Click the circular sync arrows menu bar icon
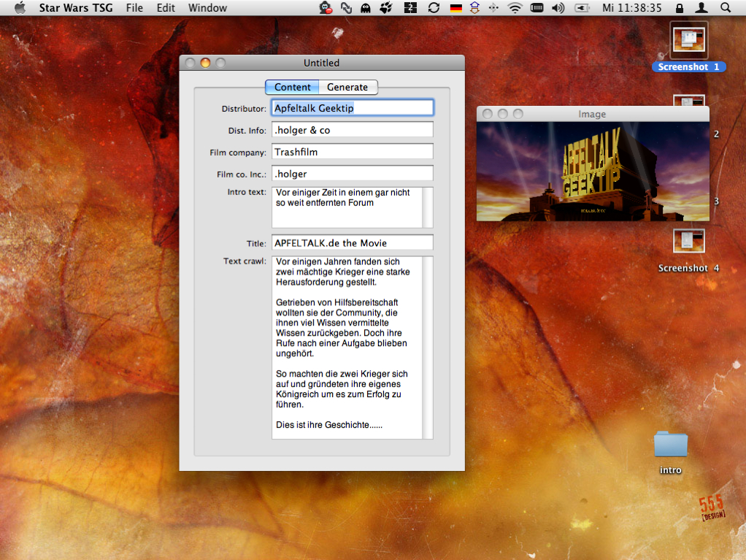The height and width of the screenshot is (560, 746). point(434,7)
